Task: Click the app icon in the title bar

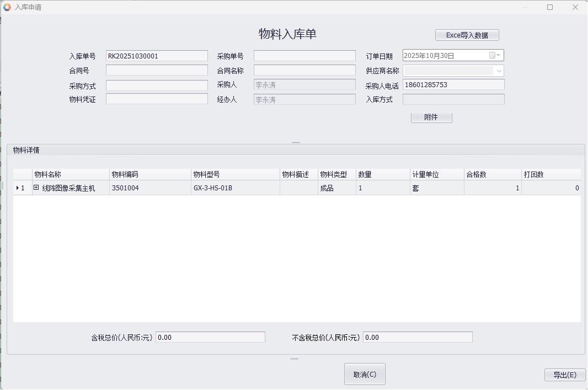Action: (7, 7)
